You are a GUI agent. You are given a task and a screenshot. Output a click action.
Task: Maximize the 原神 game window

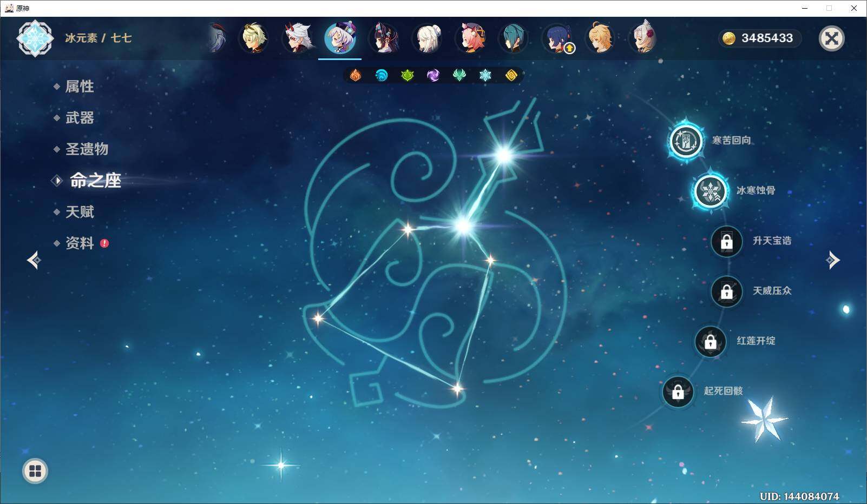829,8
